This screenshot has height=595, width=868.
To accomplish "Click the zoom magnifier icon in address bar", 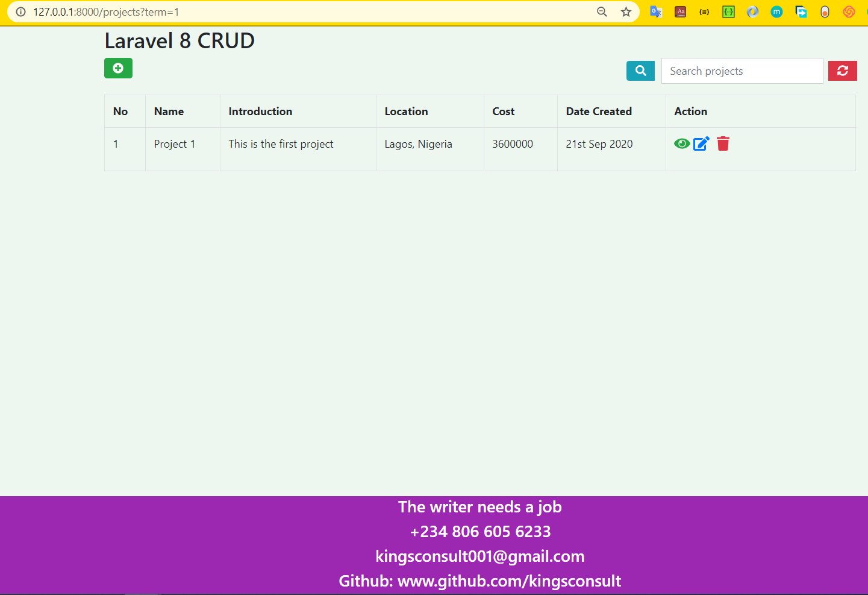I will (x=602, y=12).
